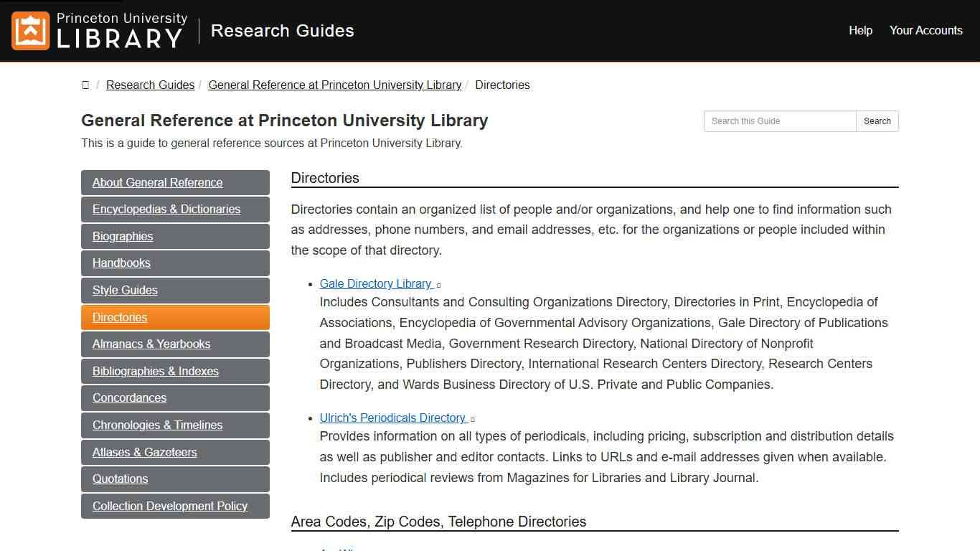Viewport: 980px width, 551px height.
Task: Select Style Guides in the sidebar
Action: tap(125, 290)
